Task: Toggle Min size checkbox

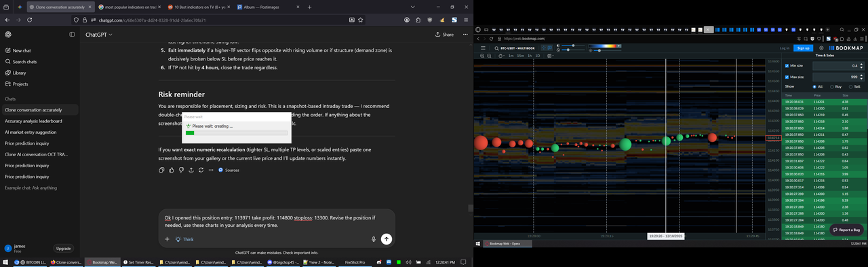Action: click(787, 66)
